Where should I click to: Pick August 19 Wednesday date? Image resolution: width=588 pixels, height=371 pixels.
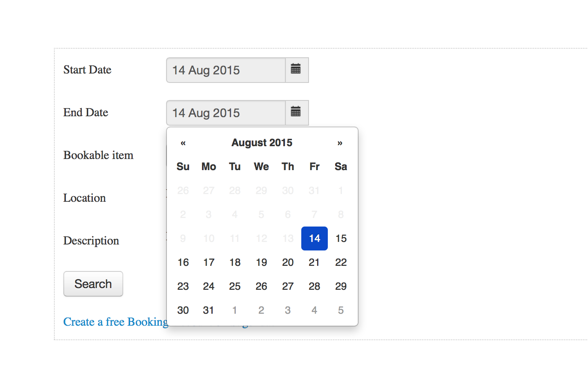pyautogui.click(x=261, y=262)
